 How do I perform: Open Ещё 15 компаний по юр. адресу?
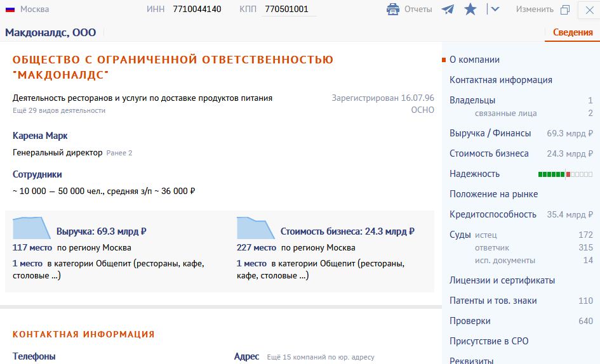[x=320, y=357]
